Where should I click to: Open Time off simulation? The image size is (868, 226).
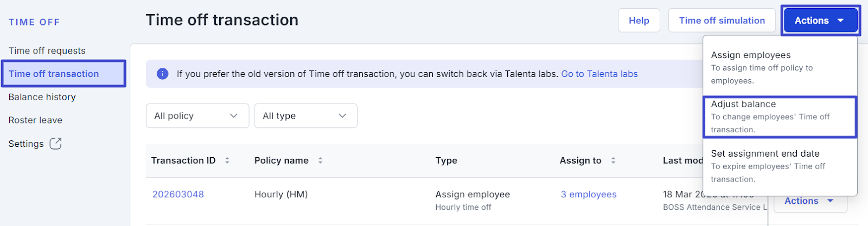[x=722, y=21]
